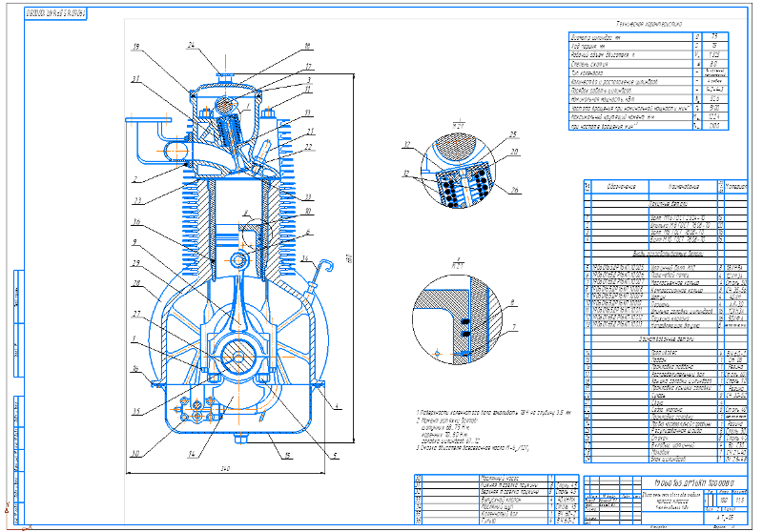Screen dimensions: 763x532
Task: Select callout label 18 at the engine top
Action: coord(307,46)
